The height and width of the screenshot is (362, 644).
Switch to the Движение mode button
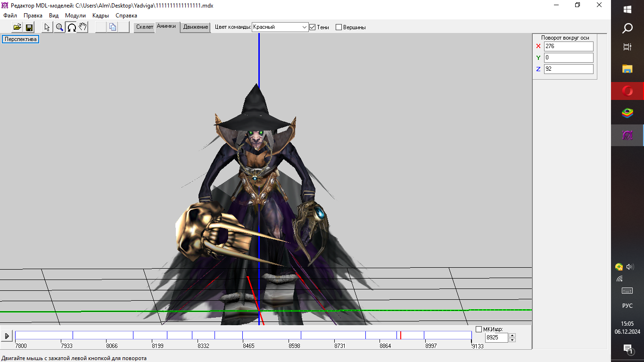196,27
